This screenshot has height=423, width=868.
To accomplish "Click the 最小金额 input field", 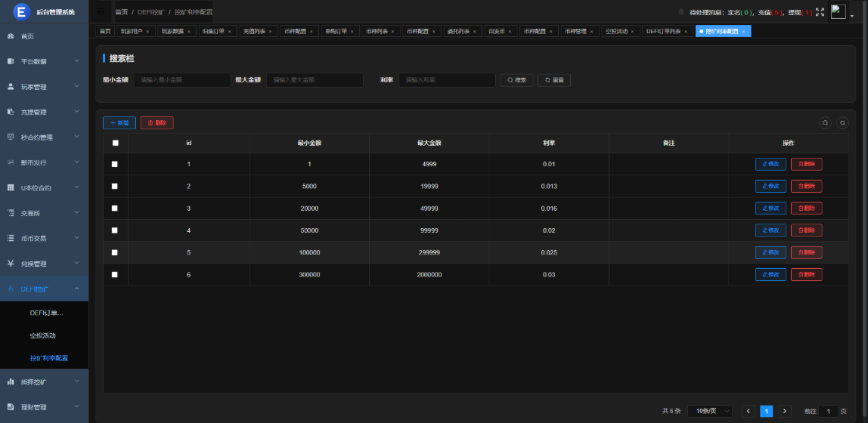I will pyautogui.click(x=181, y=80).
